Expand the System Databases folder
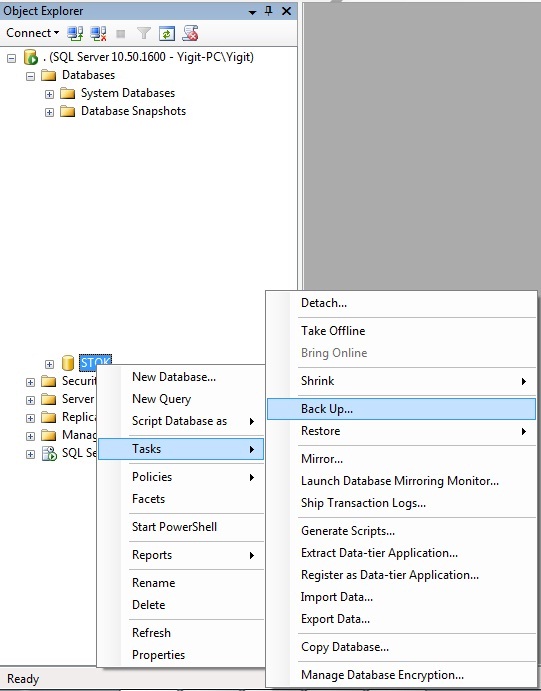Image resolution: width=541 pixels, height=691 pixels. point(49,94)
